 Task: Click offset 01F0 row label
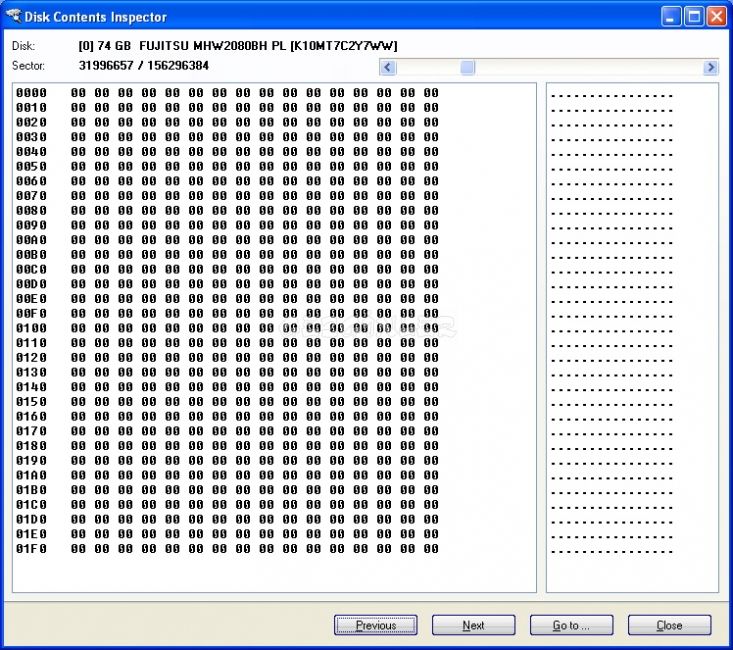point(31,549)
